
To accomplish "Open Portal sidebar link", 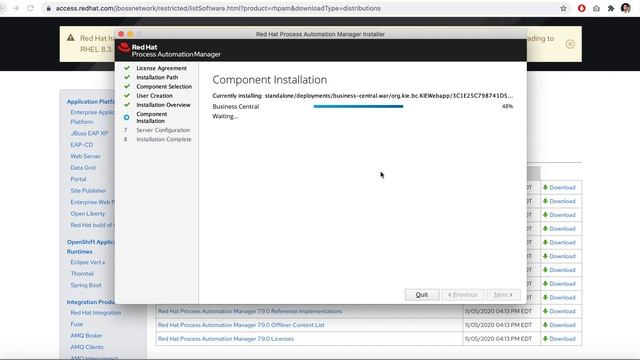I will click(x=78, y=179).
